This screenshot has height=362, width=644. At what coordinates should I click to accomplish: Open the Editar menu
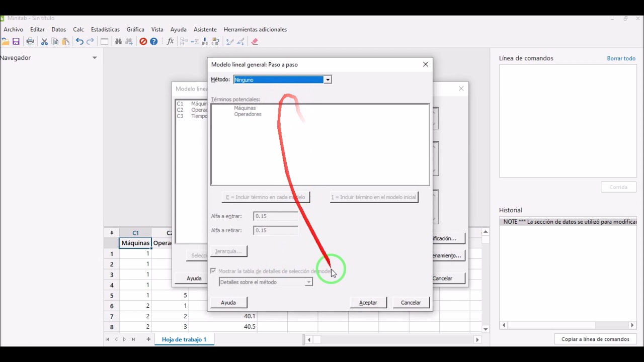(37, 30)
